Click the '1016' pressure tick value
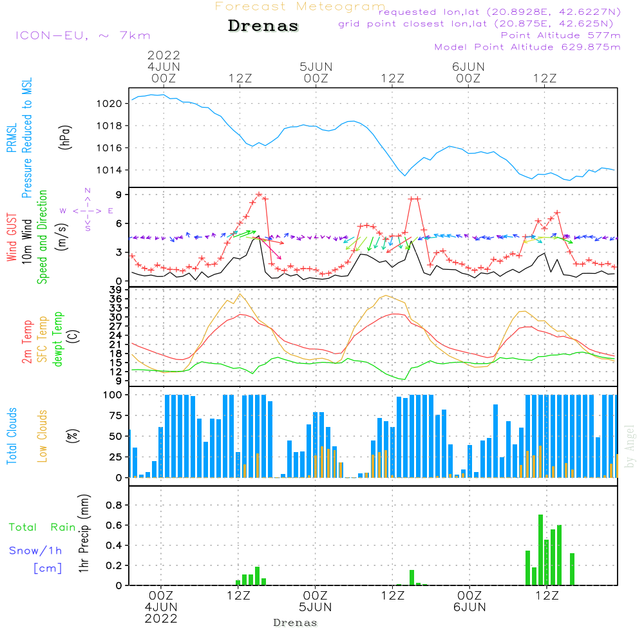The width and height of the screenshot is (644, 644). click(x=109, y=148)
